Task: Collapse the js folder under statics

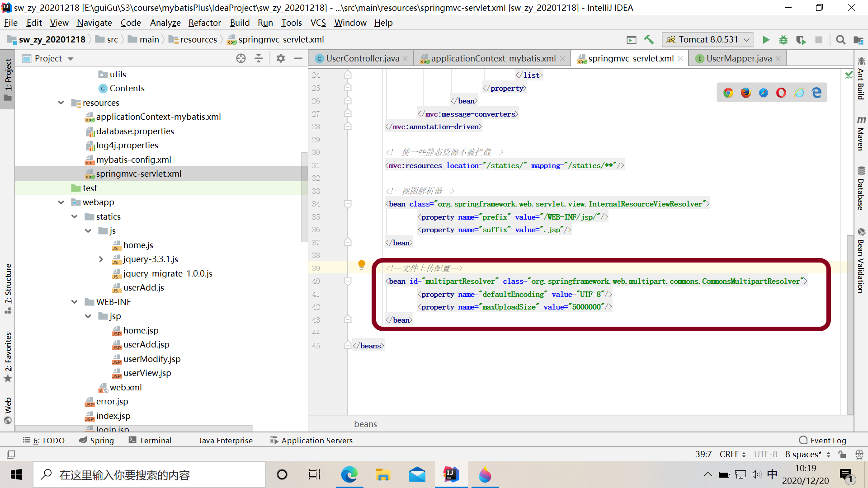Action: (x=88, y=230)
